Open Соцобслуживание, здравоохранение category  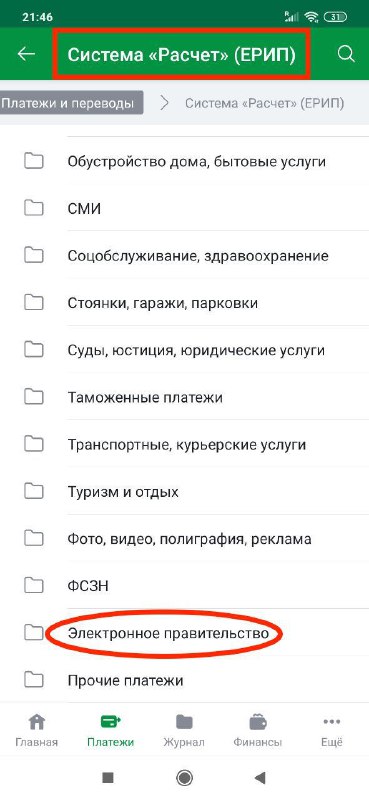pos(184,255)
